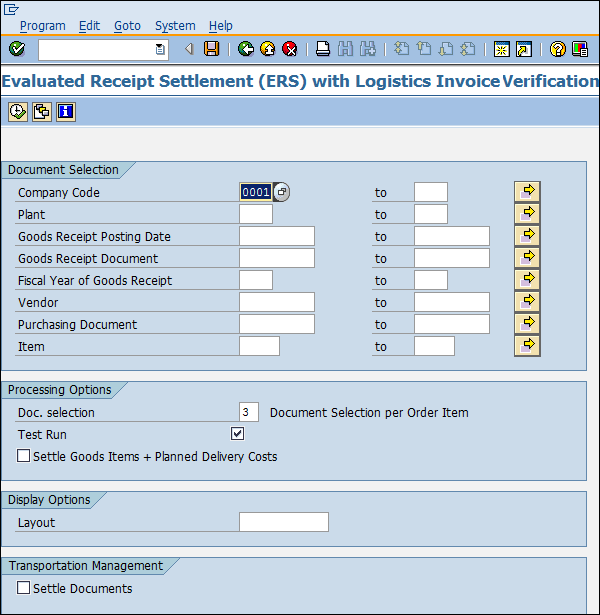Open the System menu
The height and width of the screenshot is (615, 600).
175,26
